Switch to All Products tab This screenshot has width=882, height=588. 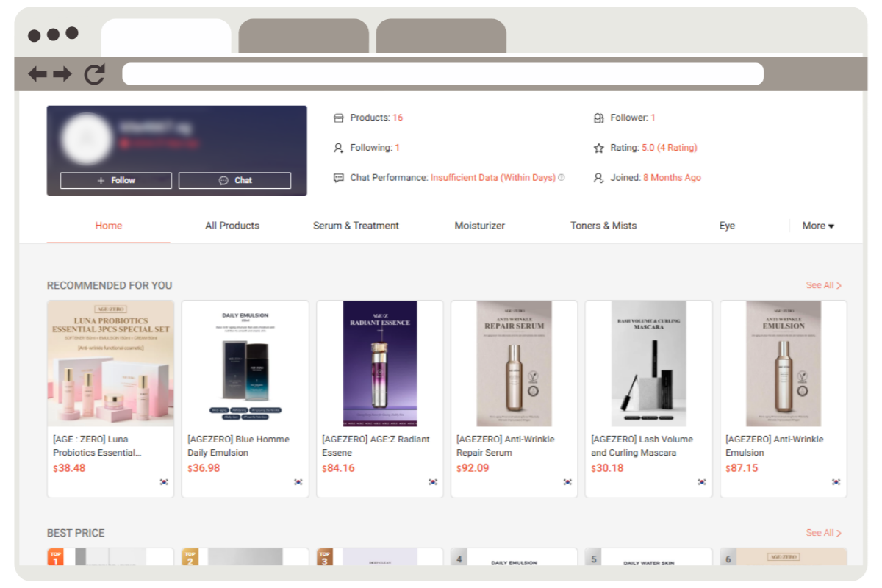coord(232,226)
